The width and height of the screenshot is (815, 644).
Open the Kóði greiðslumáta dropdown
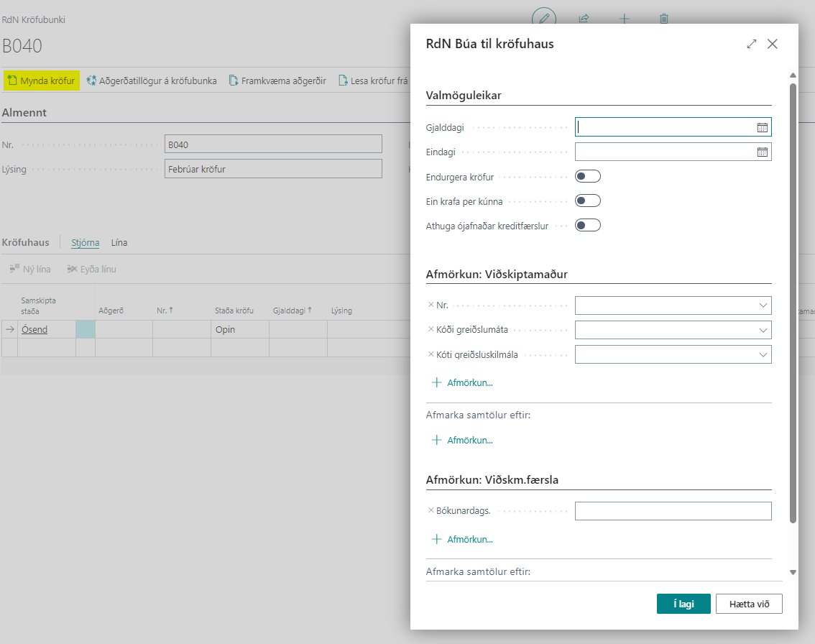[x=763, y=331]
